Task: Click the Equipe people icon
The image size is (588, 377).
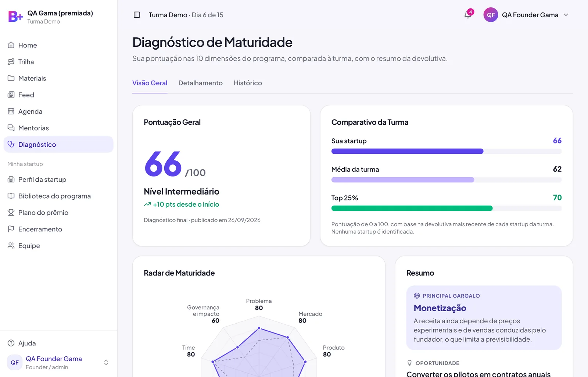Action: coord(11,246)
